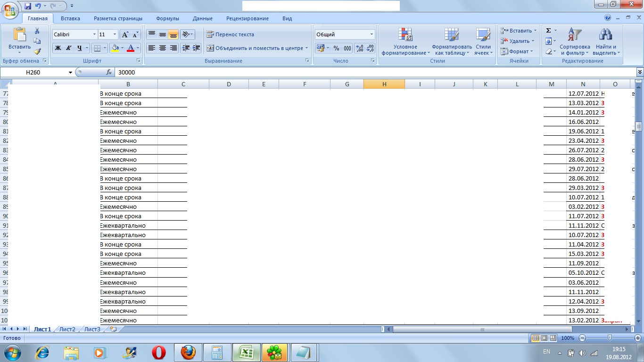This screenshot has width=644, height=362.
Task: Toggle Перенос текста wrap text
Action: pyautogui.click(x=231, y=34)
